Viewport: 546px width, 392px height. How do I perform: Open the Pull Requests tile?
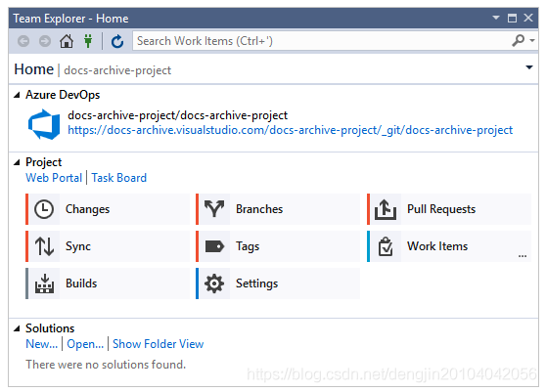tap(449, 209)
